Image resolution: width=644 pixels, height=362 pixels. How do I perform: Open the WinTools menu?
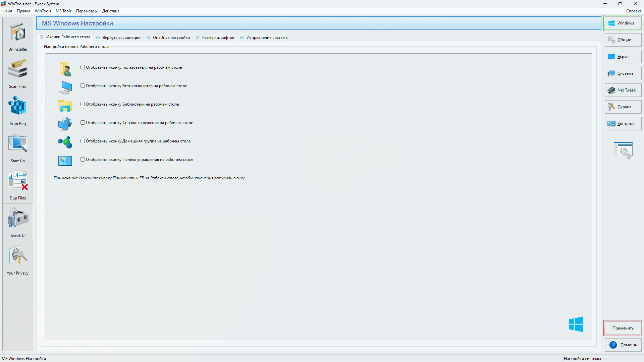point(43,11)
